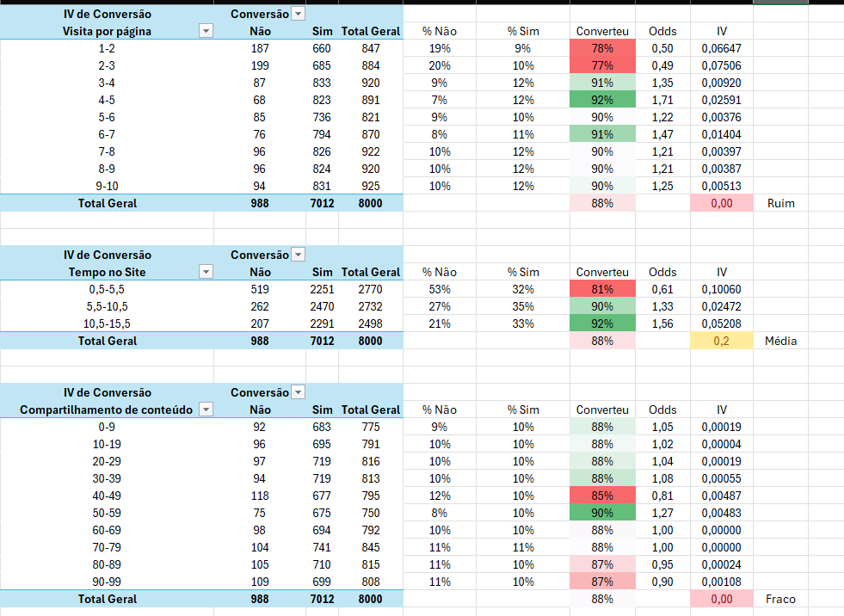The height and width of the screenshot is (616, 844).
Task: Select the red 85% cell in row 40-49
Action: click(x=602, y=496)
